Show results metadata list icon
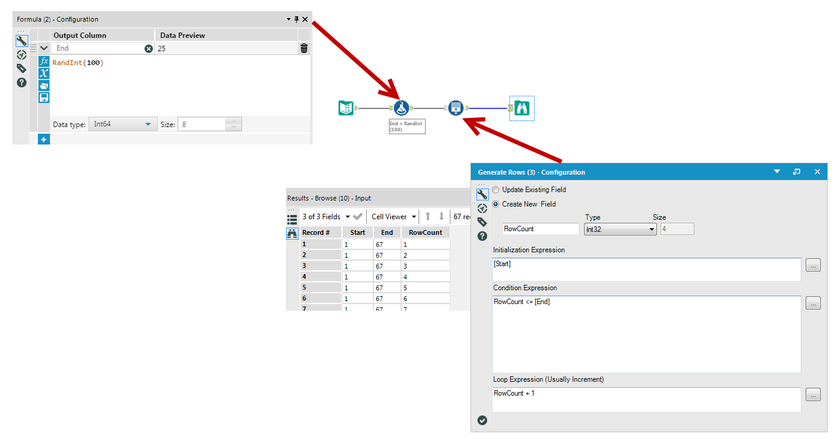 click(x=292, y=219)
